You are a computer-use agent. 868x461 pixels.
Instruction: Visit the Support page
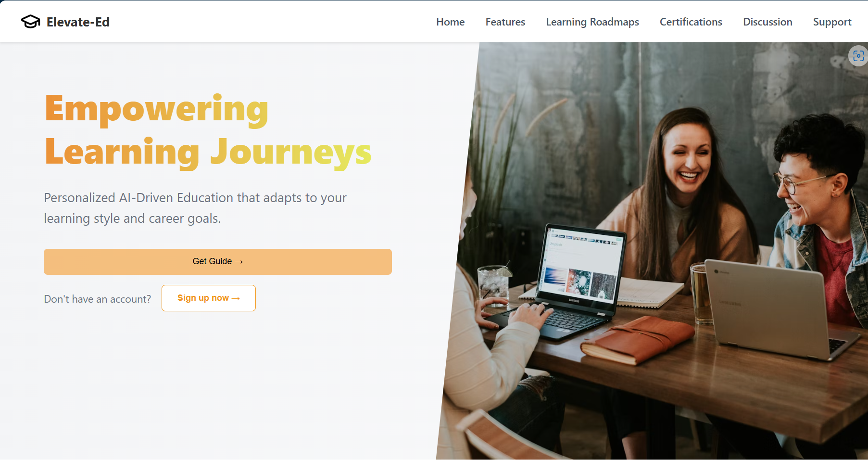(x=832, y=22)
